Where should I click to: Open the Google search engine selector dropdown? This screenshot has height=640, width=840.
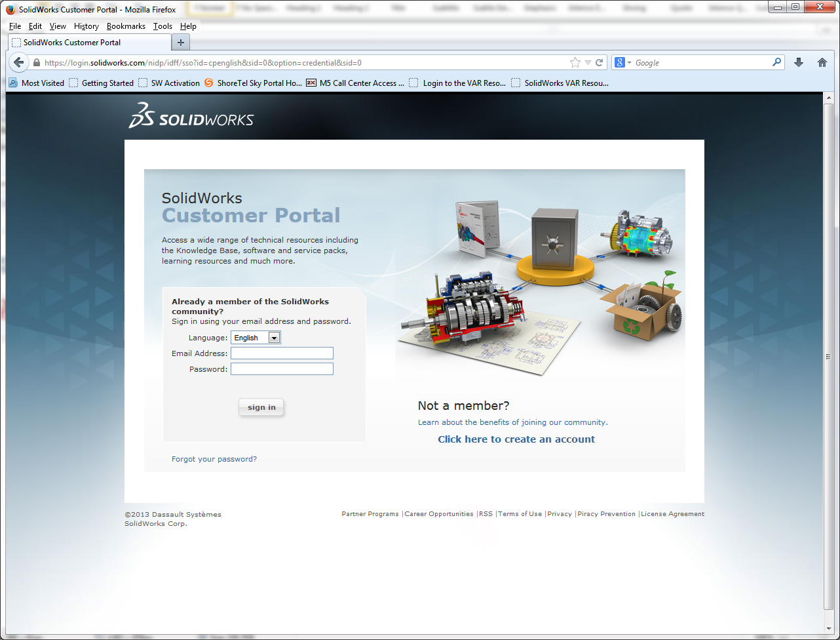tap(622, 63)
